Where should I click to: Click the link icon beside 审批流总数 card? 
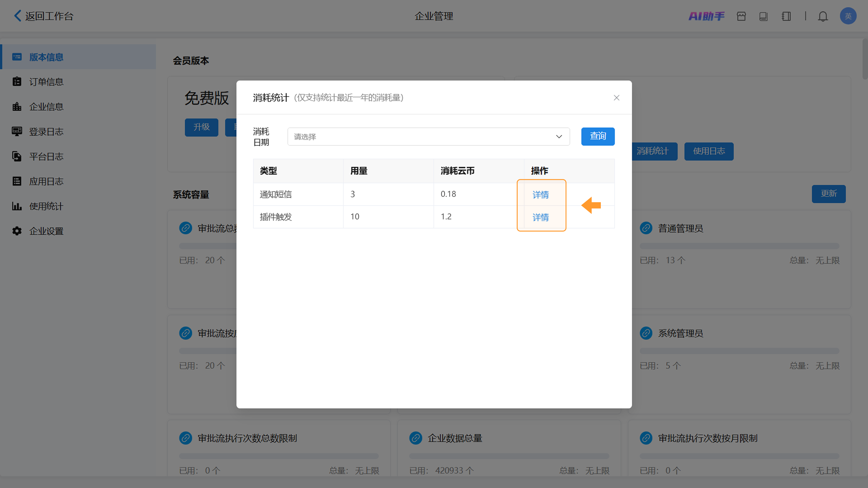point(185,228)
